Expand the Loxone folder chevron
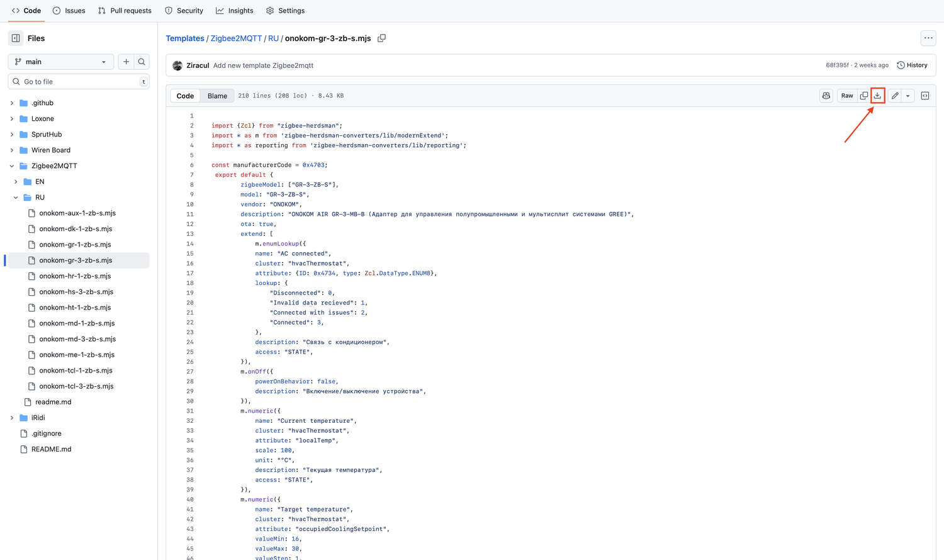Screen dimensions: 944x560 12,118
